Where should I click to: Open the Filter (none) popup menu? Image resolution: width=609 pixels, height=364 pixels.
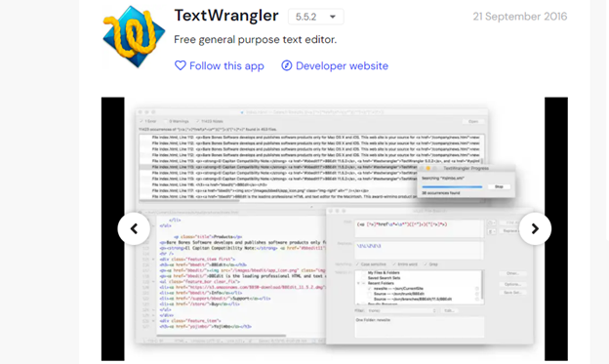[x=401, y=310]
